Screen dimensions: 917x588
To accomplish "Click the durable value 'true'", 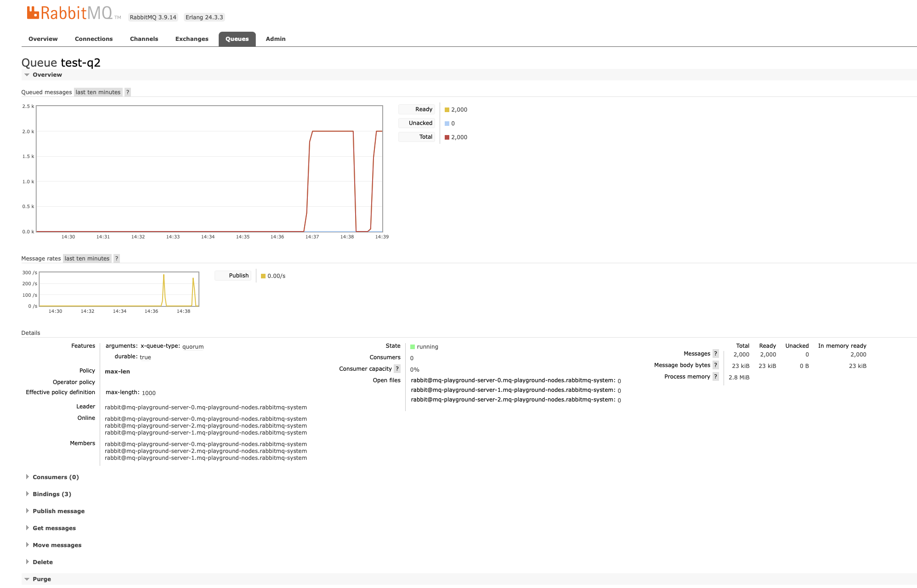I will point(145,357).
